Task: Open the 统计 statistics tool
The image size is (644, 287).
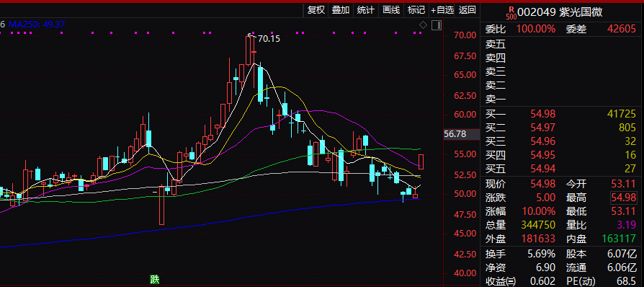Action: pos(365,10)
